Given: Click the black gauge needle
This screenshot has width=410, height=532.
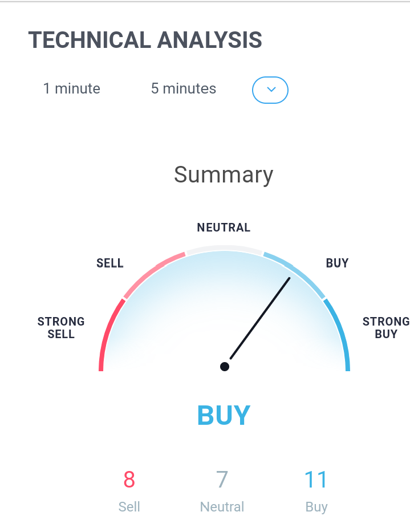Looking at the screenshot, I should point(260,318).
